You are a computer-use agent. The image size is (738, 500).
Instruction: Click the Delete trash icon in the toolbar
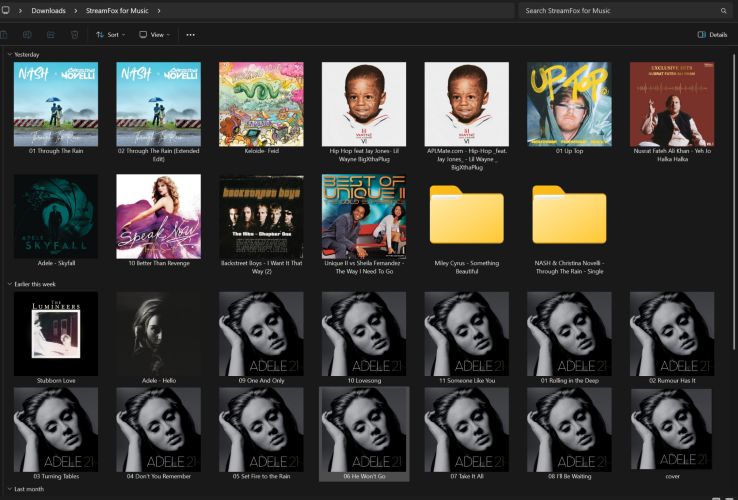coord(74,34)
